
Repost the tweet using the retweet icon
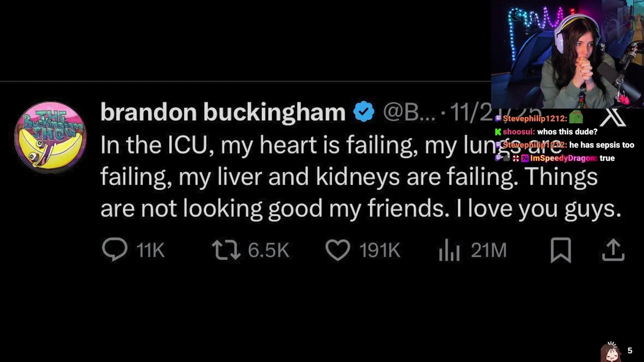tap(226, 250)
